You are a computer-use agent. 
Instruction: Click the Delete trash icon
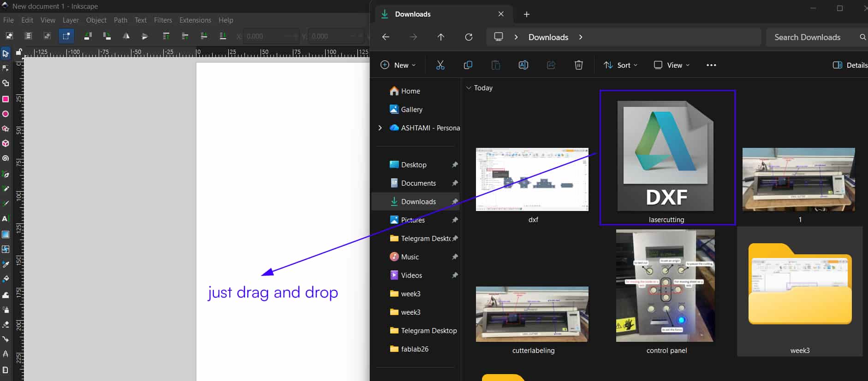click(x=578, y=65)
